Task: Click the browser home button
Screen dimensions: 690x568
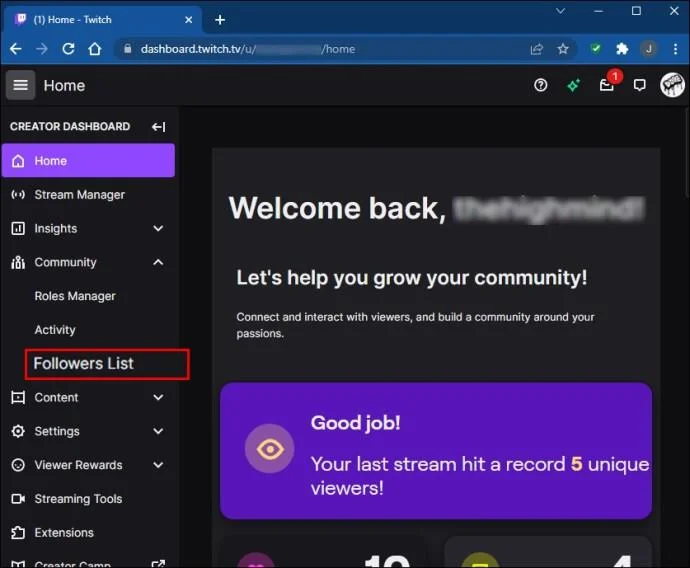Action: 95,49
